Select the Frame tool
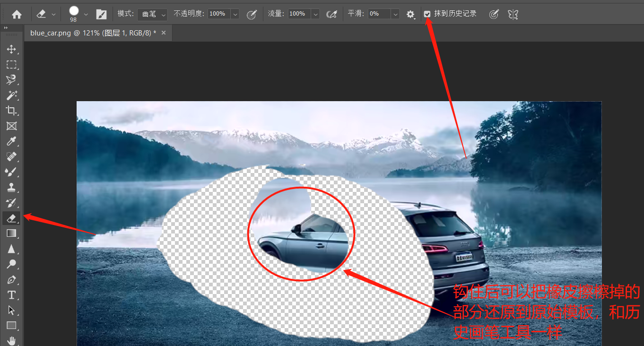This screenshot has width=644, height=346. coord(11,126)
